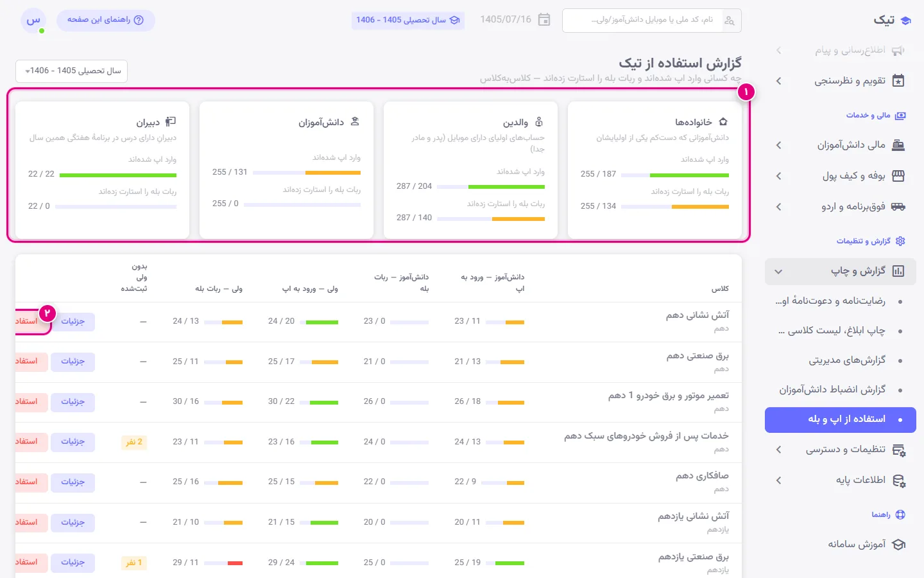Viewport: 924px width, 578px height.
Task: Click the teacher icon on دبیران card
Action: coord(171,122)
